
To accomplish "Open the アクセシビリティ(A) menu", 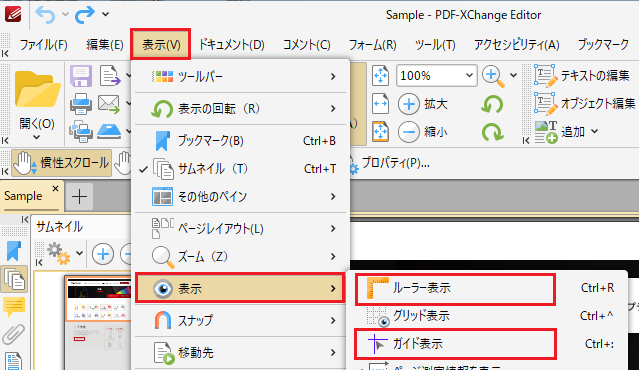I will click(516, 44).
